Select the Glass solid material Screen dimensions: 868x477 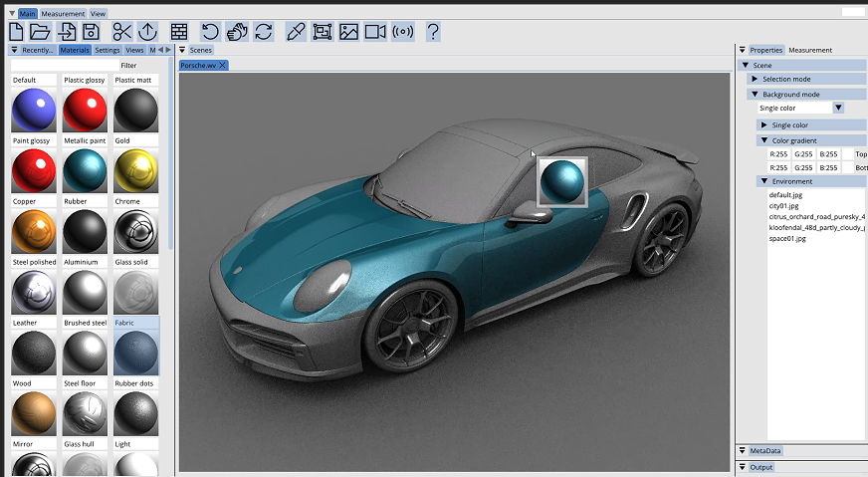coord(135,293)
